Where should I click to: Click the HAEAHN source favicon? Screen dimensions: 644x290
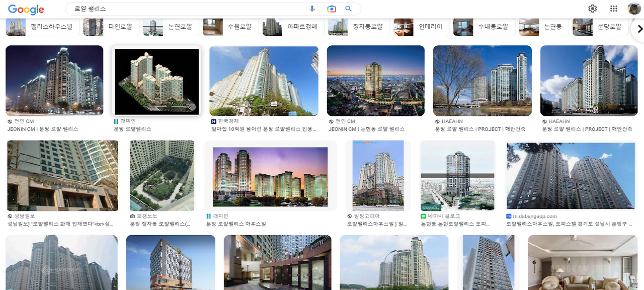click(437, 121)
